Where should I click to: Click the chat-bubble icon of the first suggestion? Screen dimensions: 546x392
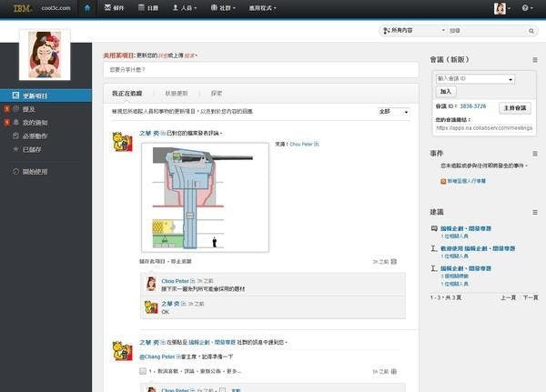tap(434, 228)
